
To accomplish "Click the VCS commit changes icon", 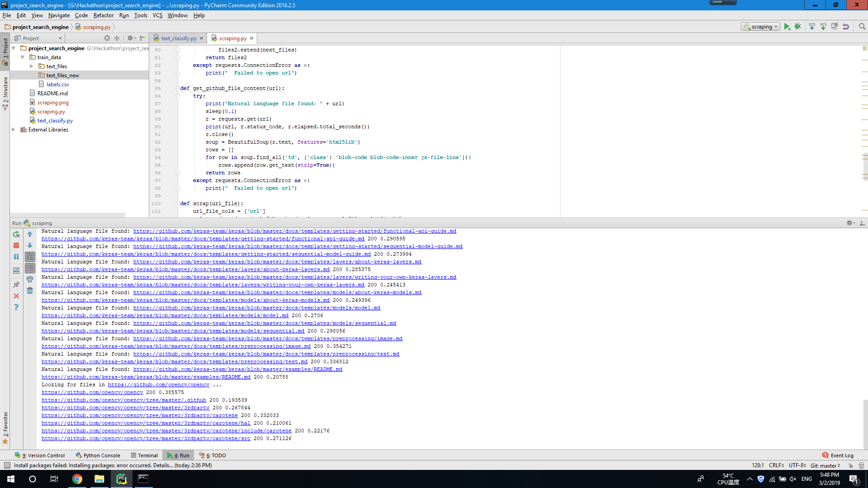I will point(823,27).
